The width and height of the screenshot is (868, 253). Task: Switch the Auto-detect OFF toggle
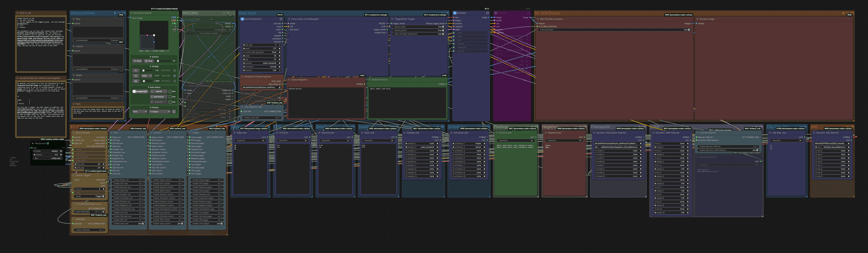point(140,91)
